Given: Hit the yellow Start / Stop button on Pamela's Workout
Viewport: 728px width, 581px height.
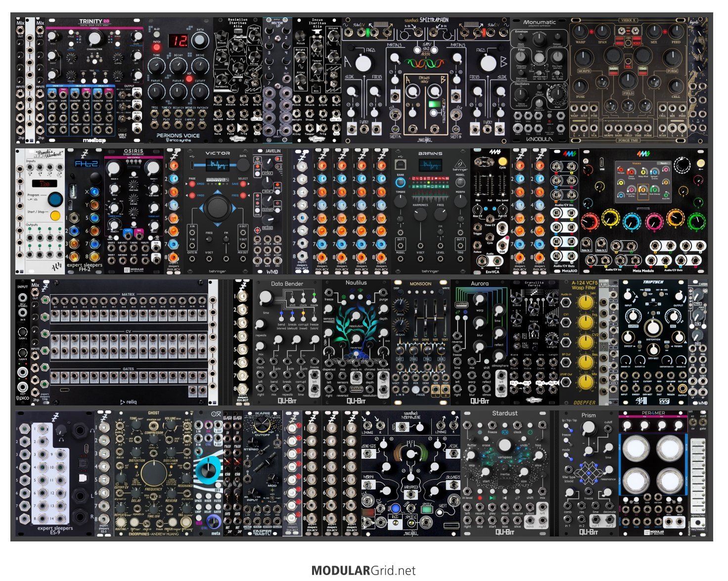Looking at the screenshot, I should pos(55,216).
